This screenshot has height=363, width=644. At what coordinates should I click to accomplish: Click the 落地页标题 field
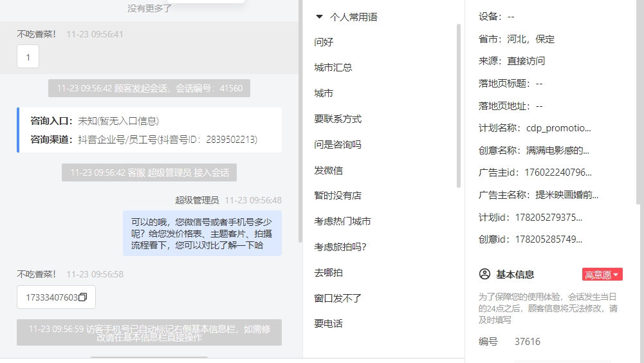click(511, 84)
